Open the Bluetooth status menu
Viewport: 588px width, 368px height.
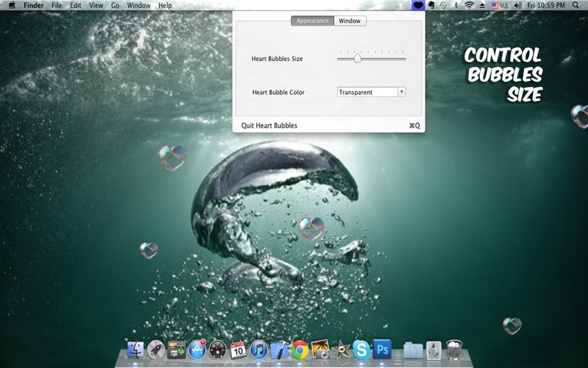click(456, 5)
